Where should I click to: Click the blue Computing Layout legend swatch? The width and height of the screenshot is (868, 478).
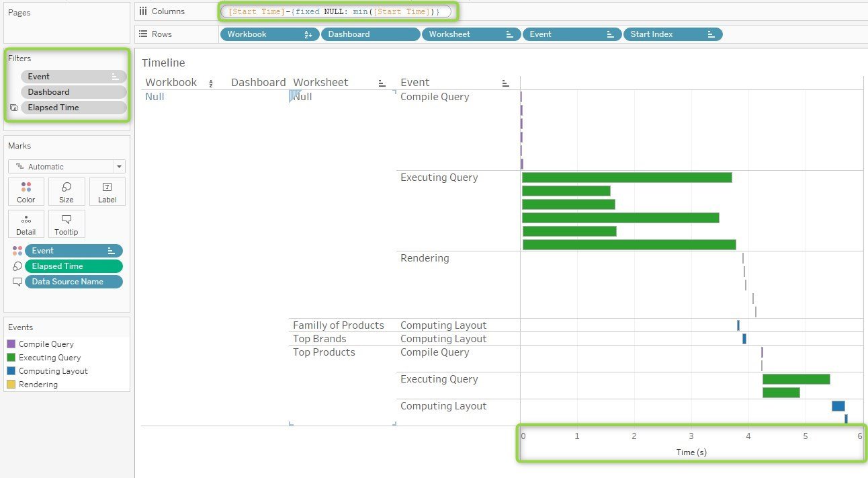pos(11,371)
